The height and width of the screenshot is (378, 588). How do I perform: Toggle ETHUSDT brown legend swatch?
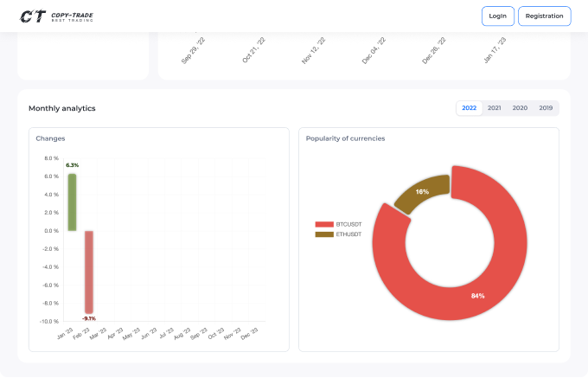(324, 234)
